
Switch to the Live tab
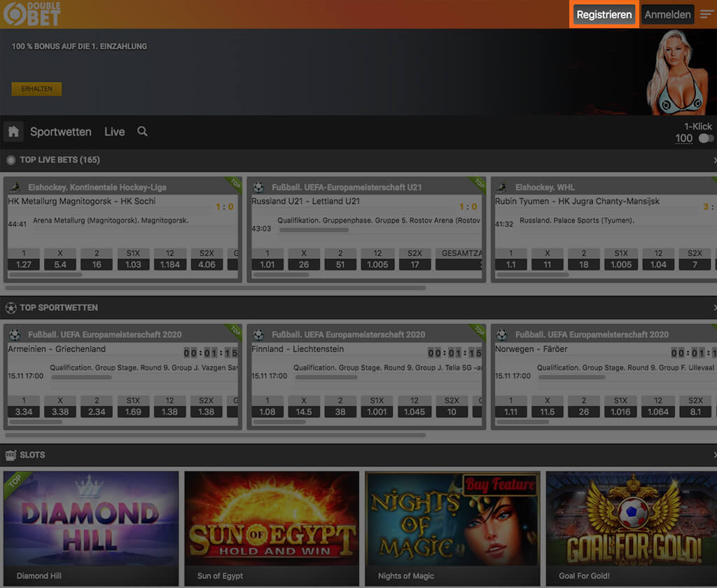pos(114,132)
